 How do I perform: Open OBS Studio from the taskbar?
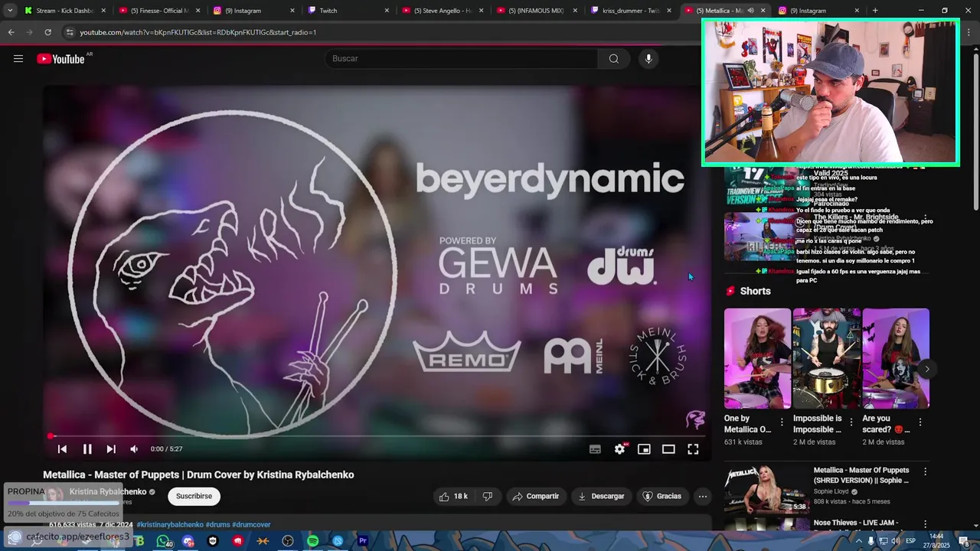288,541
